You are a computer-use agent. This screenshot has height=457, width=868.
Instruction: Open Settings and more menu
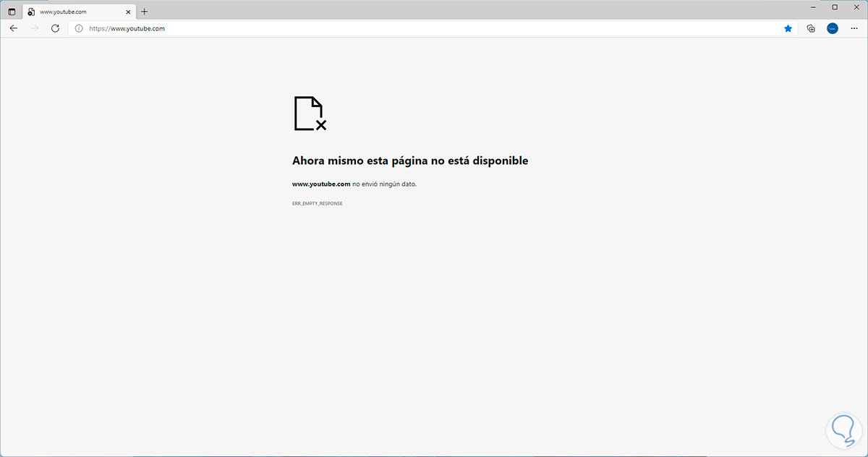click(854, 28)
